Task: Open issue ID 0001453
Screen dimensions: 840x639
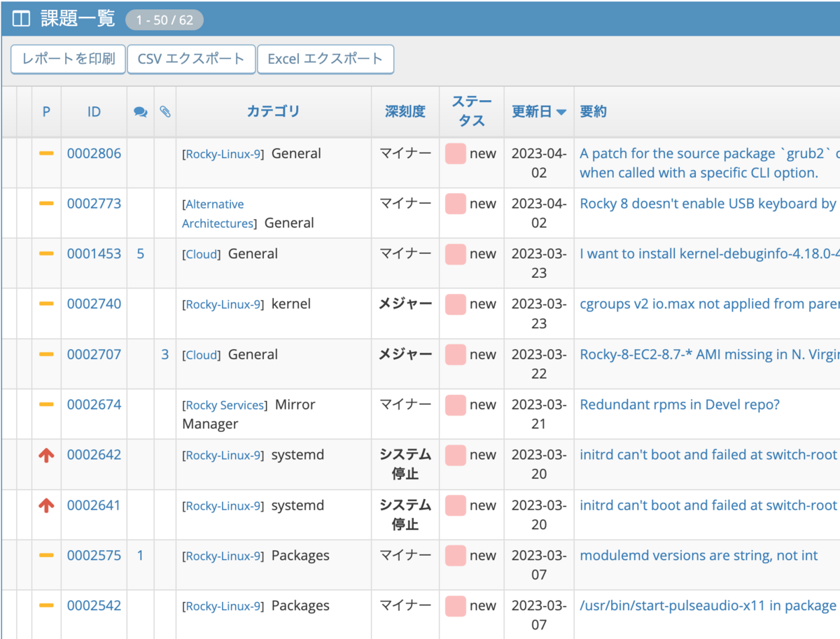Action: 94,254
